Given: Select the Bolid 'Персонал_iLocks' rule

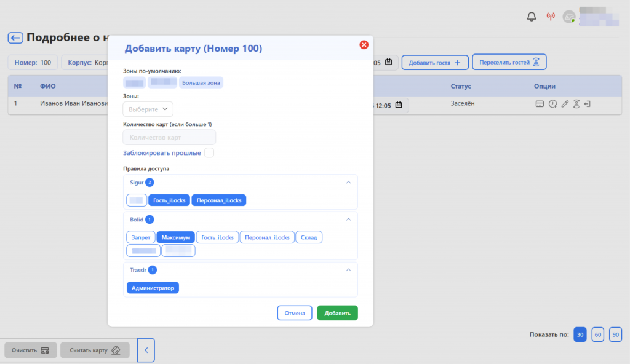Looking at the screenshot, I should [267, 237].
